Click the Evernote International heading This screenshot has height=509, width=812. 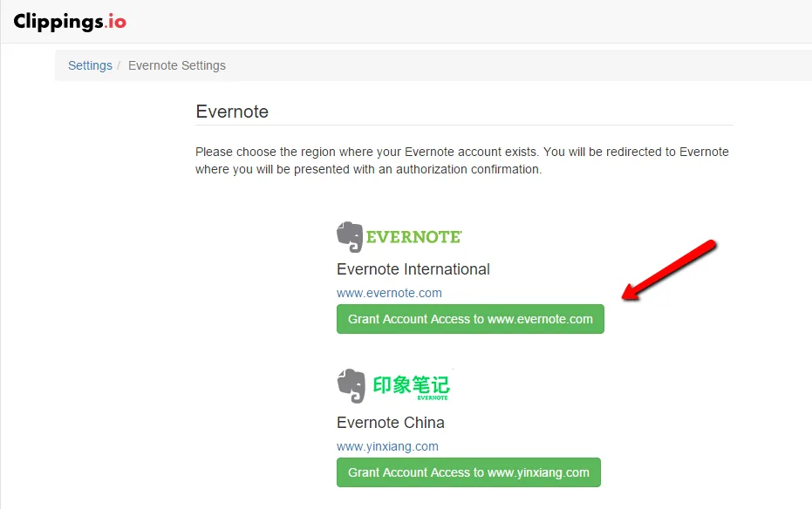pyautogui.click(x=413, y=269)
